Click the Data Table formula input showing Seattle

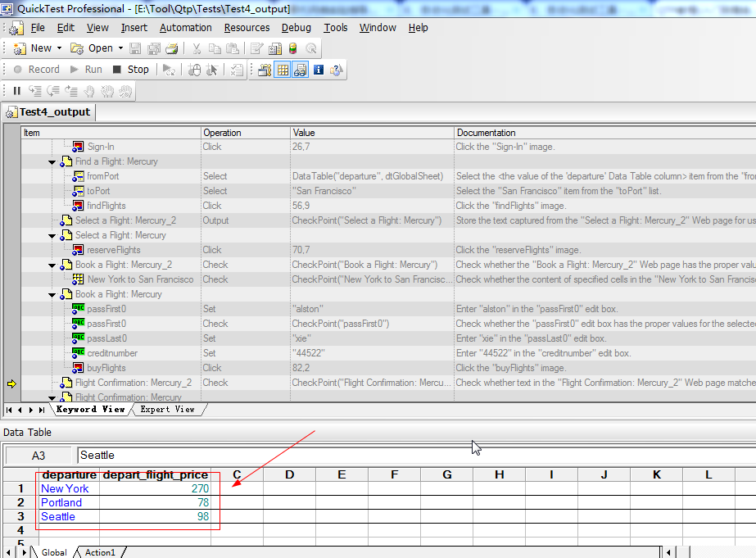(410, 455)
